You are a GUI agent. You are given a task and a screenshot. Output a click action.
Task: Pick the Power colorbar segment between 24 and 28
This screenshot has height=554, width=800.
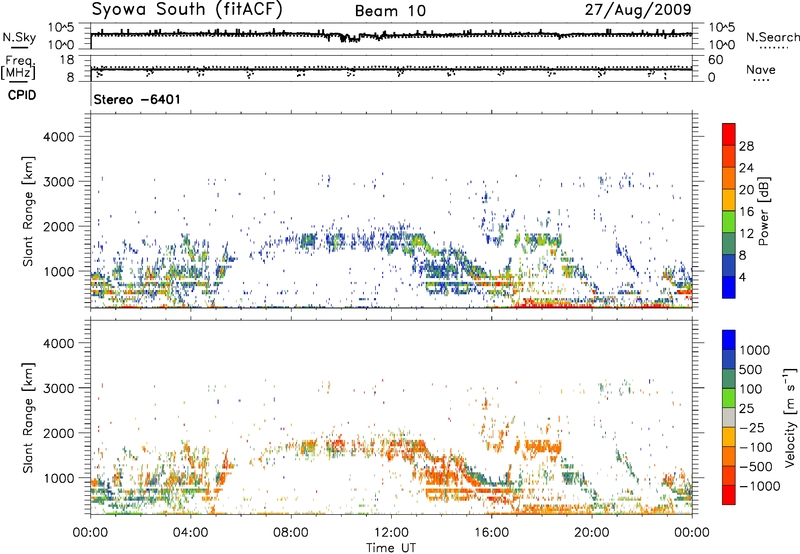click(x=729, y=156)
